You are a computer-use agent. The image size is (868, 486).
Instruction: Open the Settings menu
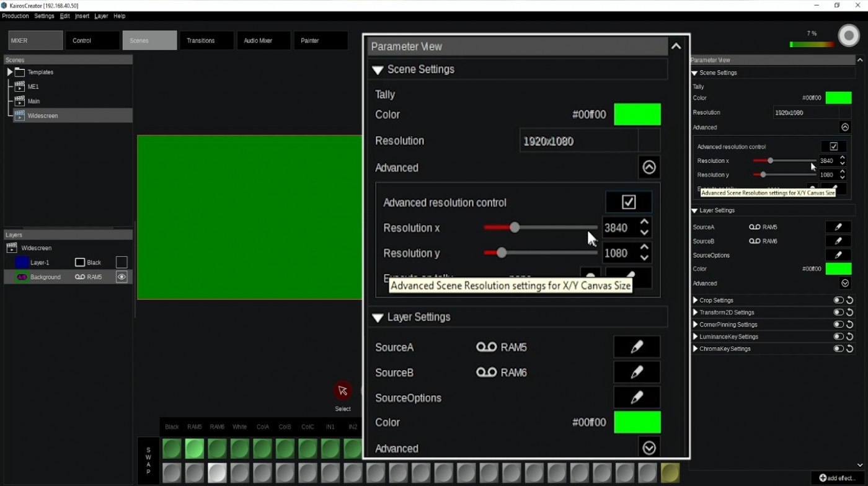pyautogui.click(x=44, y=16)
